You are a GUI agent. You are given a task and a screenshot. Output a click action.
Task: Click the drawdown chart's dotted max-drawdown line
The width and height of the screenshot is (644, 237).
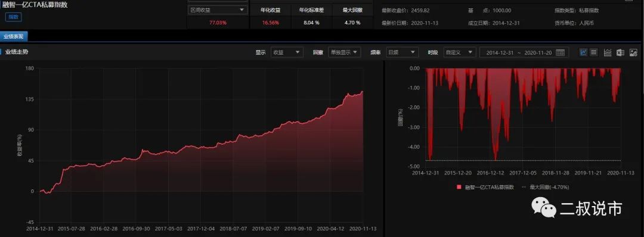(524, 160)
